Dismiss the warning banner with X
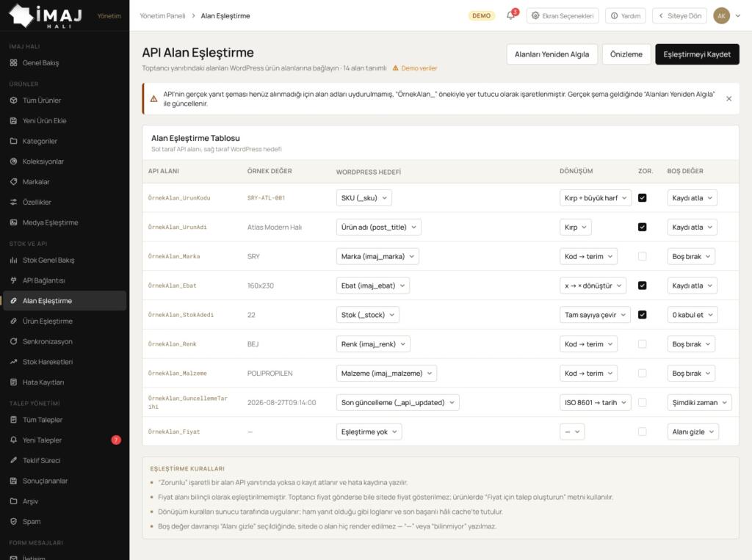Screen dimensions: 752x560 (728, 99)
